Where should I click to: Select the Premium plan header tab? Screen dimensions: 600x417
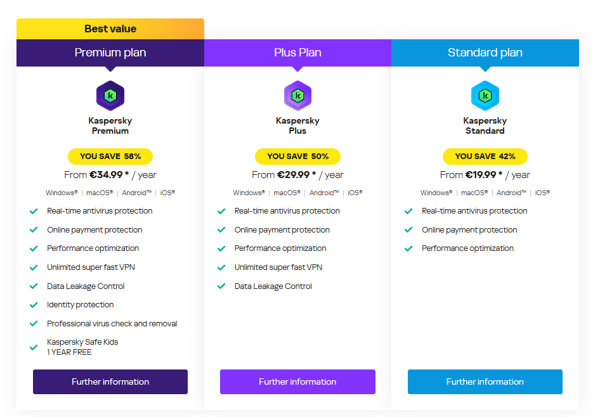tap(110, 53)
